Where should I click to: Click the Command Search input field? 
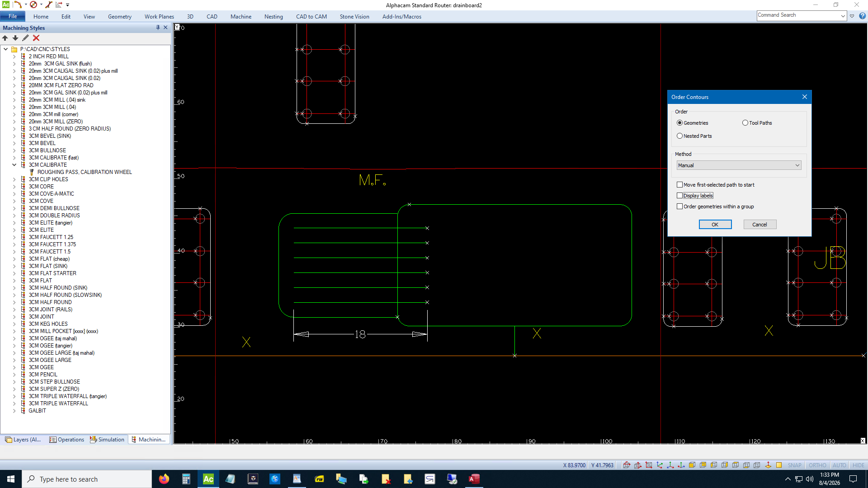(x=798, y=15)
